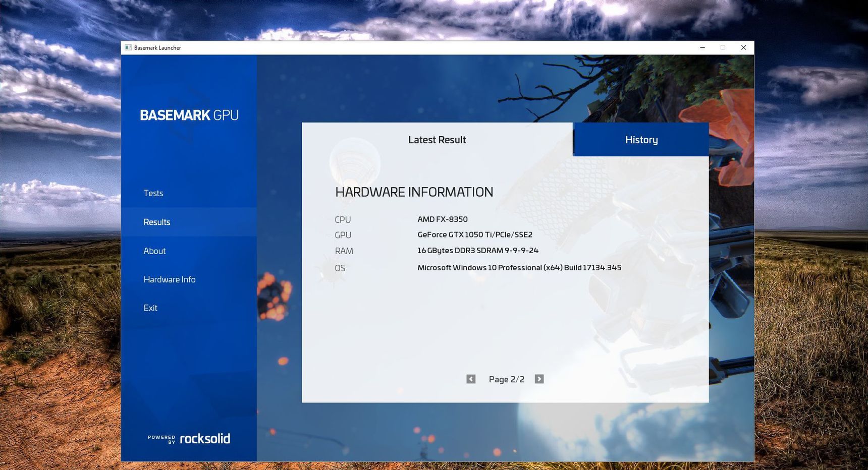
Task: Open Hardware Info from sidebar
Action: click(x=189, y=279)
